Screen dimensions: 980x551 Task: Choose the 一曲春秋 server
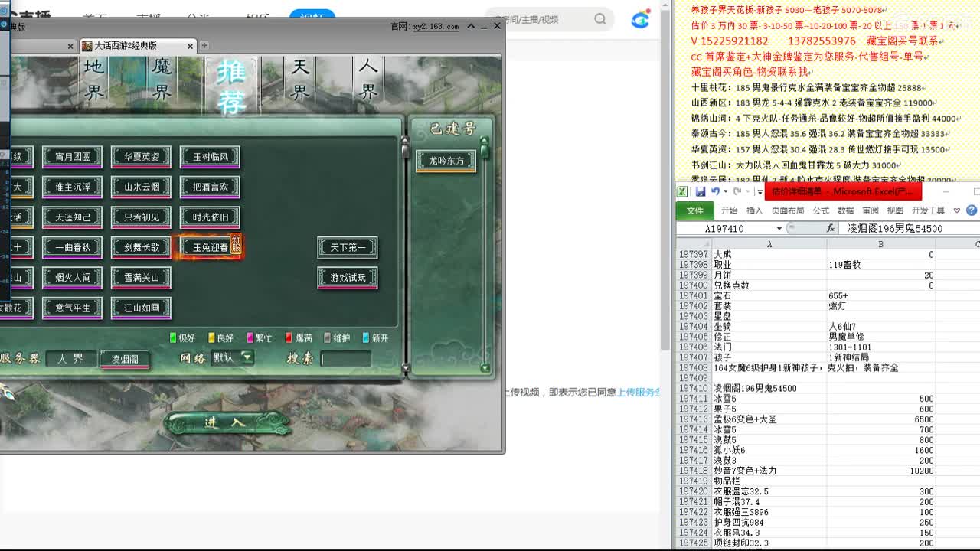click(x=73, y=247)
